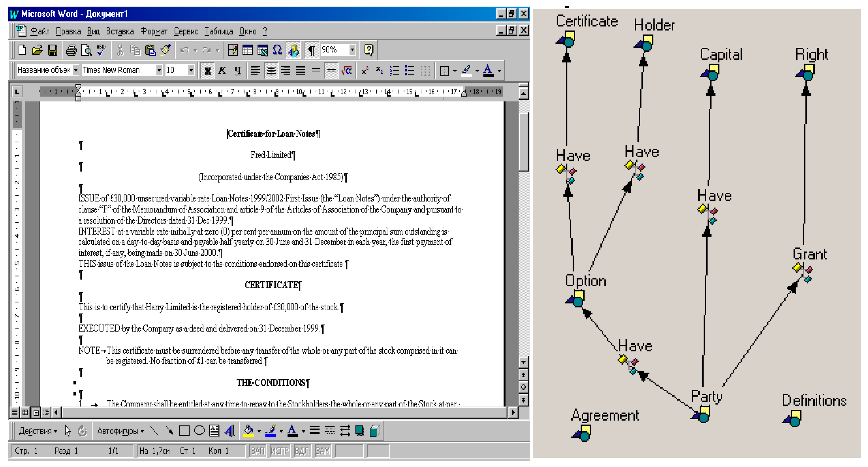868x467 pixels.
Task: Toggle Bold formatting button
Action: [x=207, y=70]
